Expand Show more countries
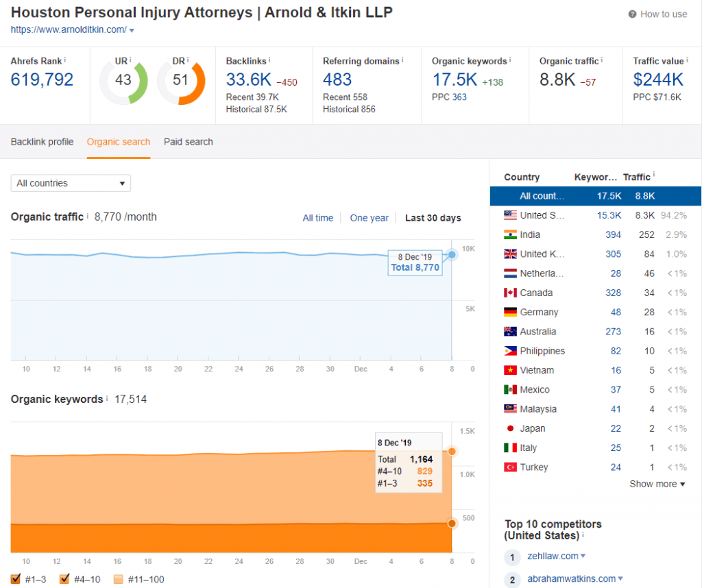Image resolution: width=702 pixels, height=588 pixels. pos(657,484)
